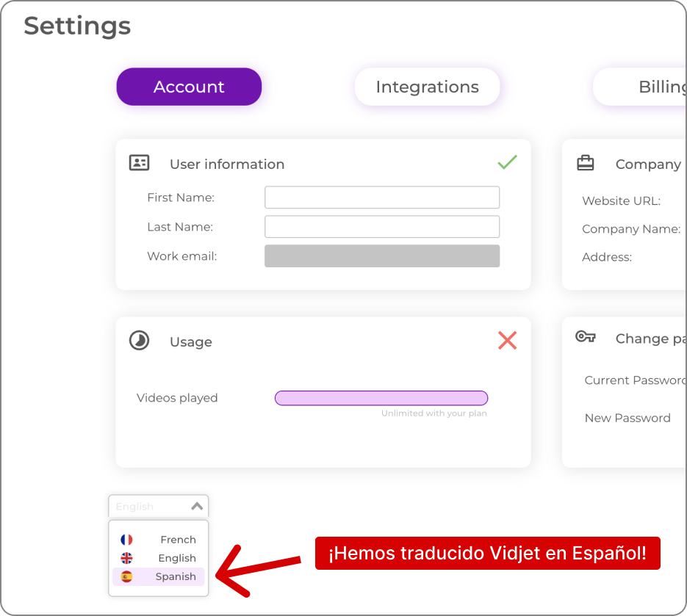Click the Videos played progress bar
The image size is (687, 616).
(381, 398)
